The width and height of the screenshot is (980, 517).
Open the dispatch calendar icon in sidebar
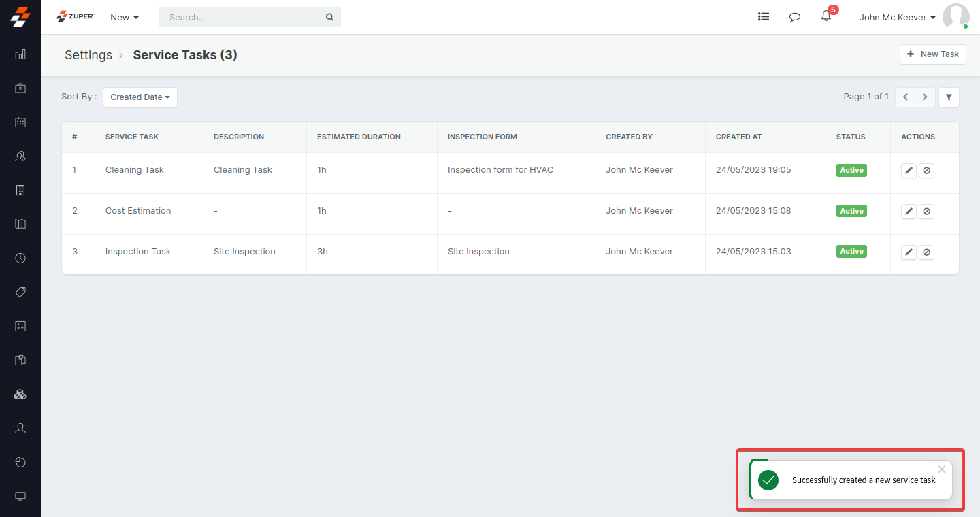20,122
